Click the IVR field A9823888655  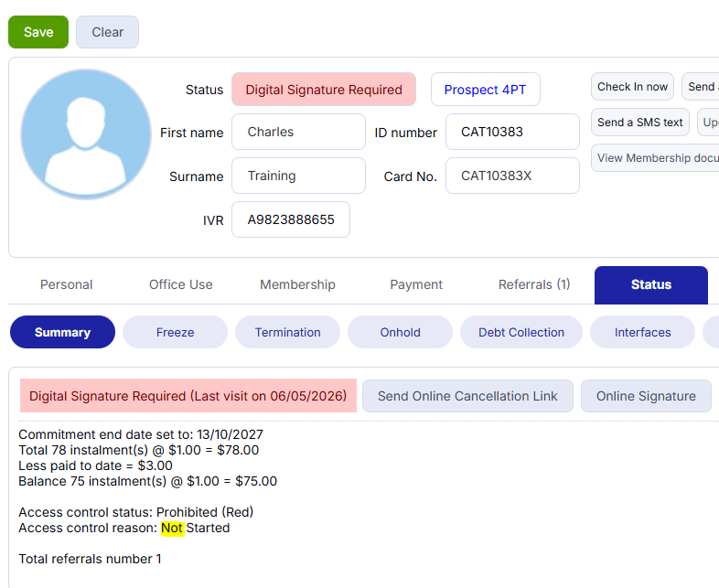point(291,220)
